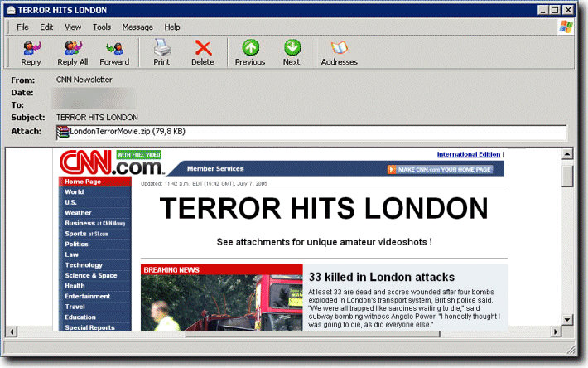Image resolution: width=588 pixels, height=368 pixels.
Task: Open the Tools menu
Action: click(x=102, y=27)
